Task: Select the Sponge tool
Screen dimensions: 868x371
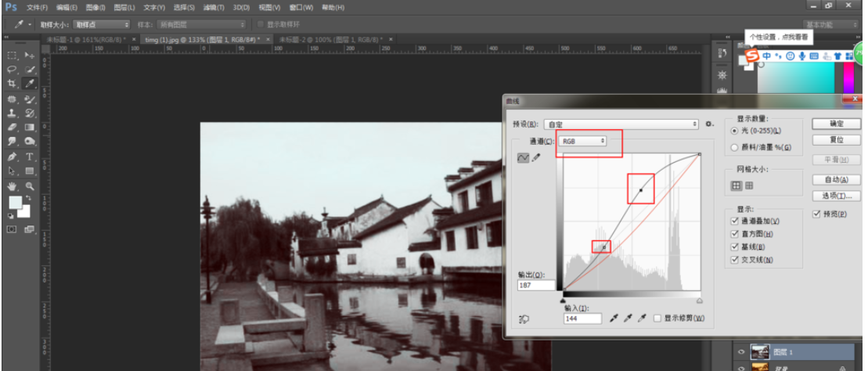Action: (x=30, y=142)
